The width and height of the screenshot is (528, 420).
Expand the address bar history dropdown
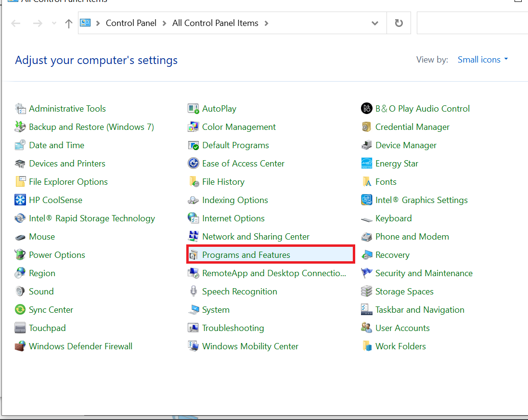(375, 23)
